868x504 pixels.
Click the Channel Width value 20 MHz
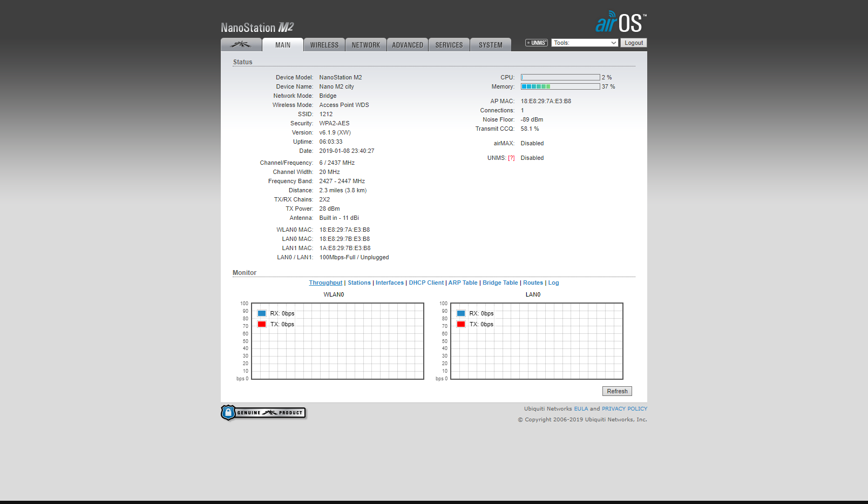[329, 172]
